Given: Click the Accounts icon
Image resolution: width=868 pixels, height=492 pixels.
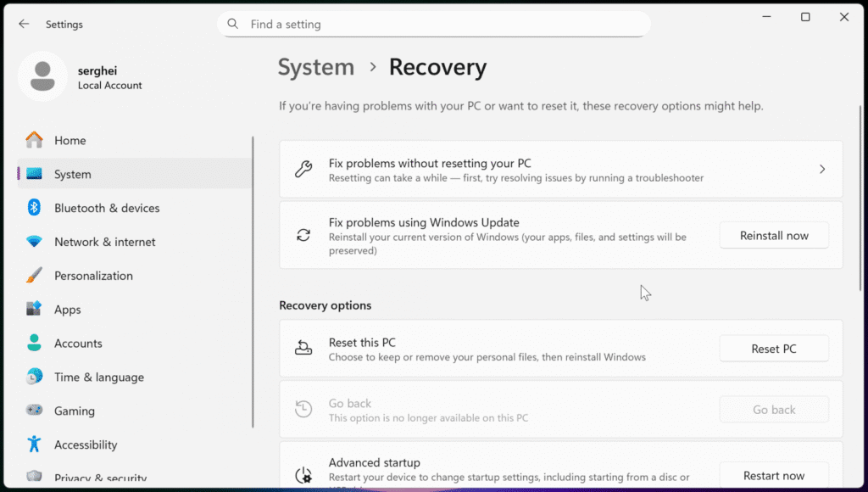Looking at the screenshot, I should 33,344.
